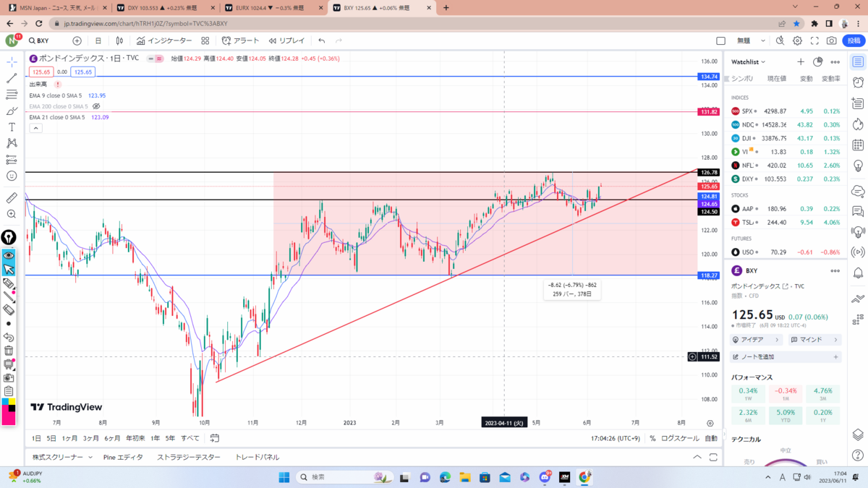Viewport: 868px width, 488px height.
Task: Open the chart patterns tool
Action: tap(12, 143)
